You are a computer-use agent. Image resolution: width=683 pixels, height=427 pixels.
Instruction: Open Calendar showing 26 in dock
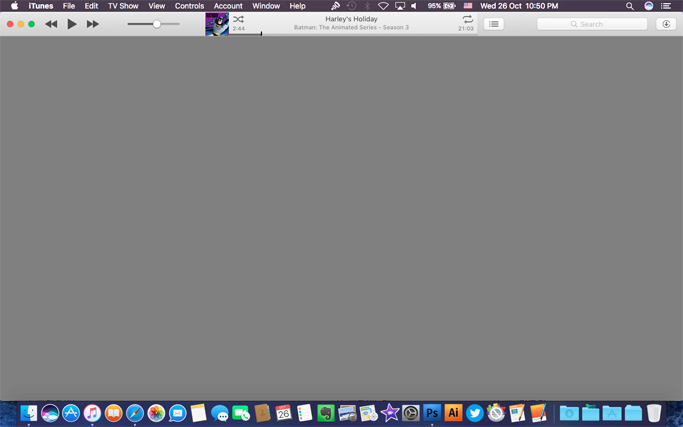[283, 413]
